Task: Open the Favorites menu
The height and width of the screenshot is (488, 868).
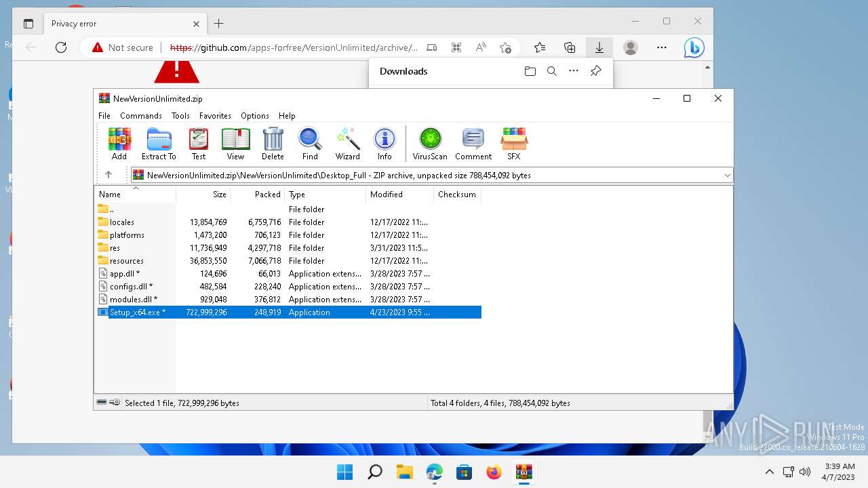Action: point(215,116)
